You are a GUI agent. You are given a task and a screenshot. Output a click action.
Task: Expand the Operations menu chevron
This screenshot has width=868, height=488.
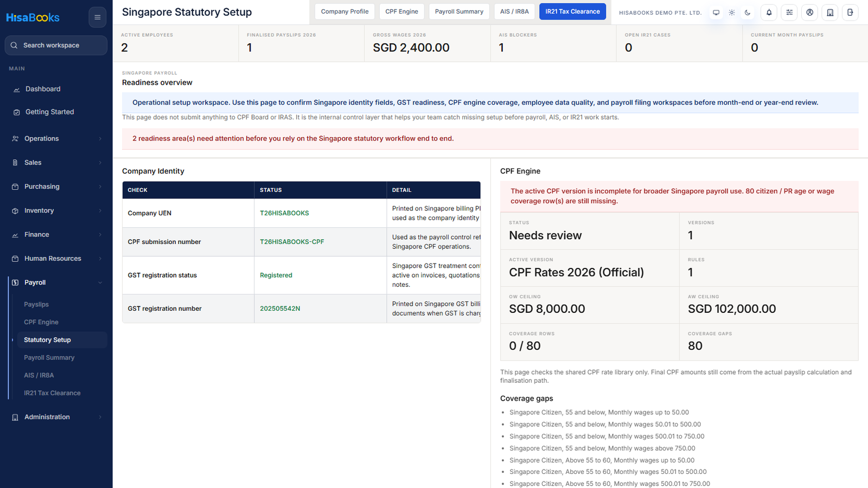(100, 139)
